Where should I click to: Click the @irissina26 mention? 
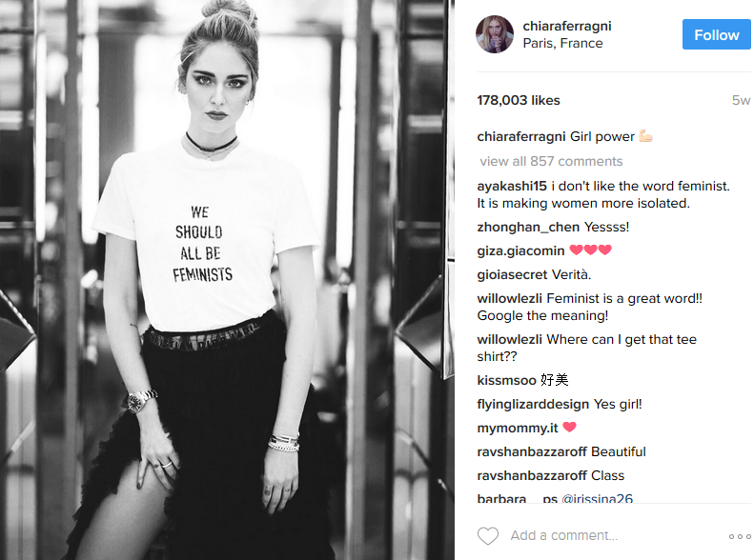tap(598, 498)
